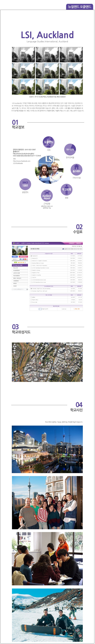
Task: Select Homestay Single Room, bed and breakfast
Action: [31, 289]
